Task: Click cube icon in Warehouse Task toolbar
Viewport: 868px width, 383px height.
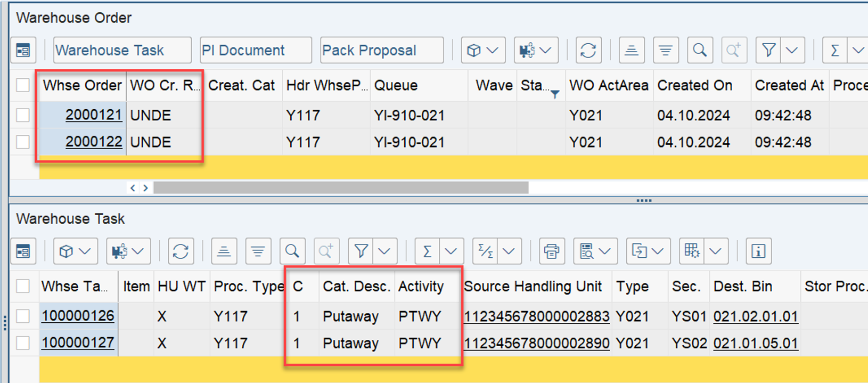Action: pyautogui.click(x=66, y=251)
